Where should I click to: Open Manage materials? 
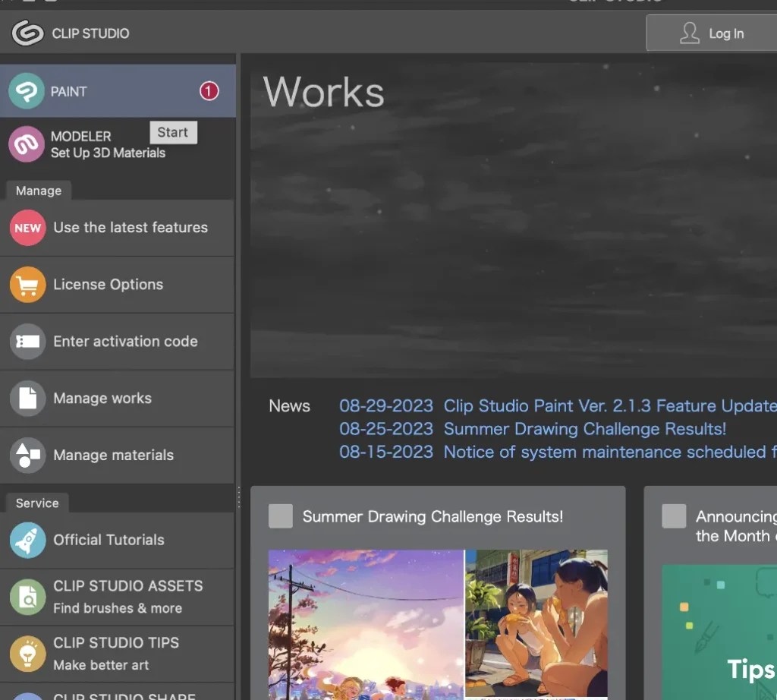[117, 456]
